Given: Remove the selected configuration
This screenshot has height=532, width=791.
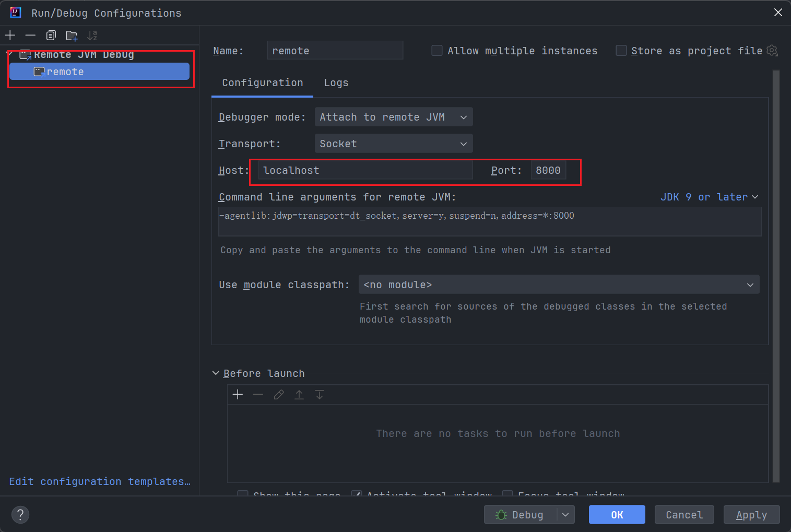Looking at the screenshot, I should 30,35.
